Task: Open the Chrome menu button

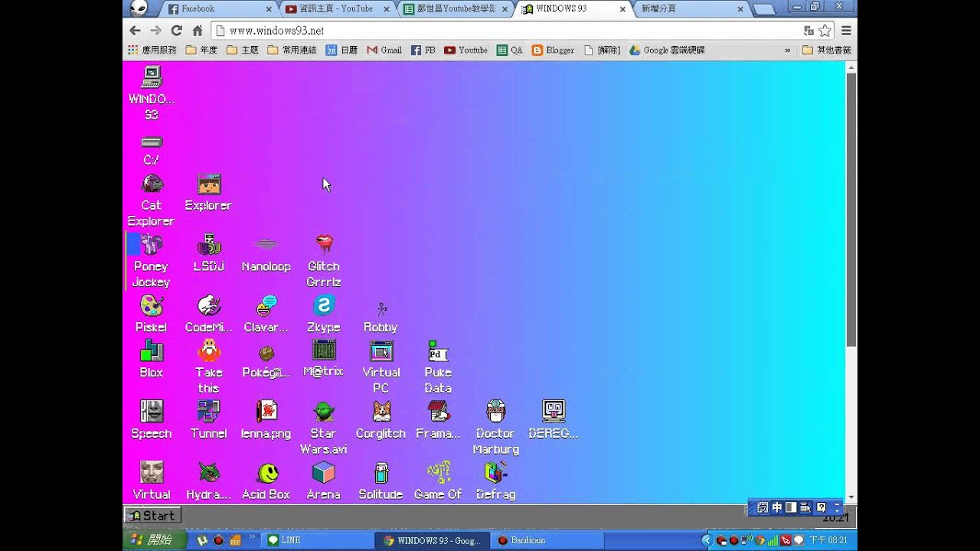Action: 846,31
